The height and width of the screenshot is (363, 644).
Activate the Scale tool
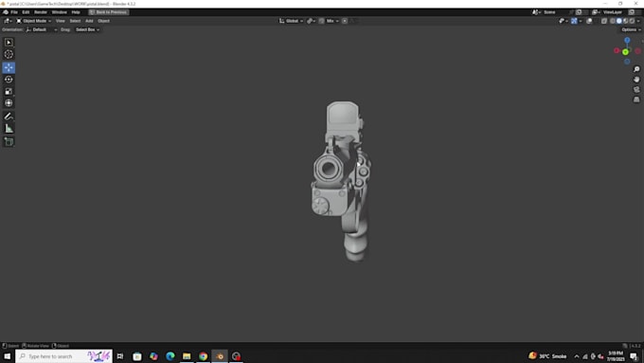[9, 91]
